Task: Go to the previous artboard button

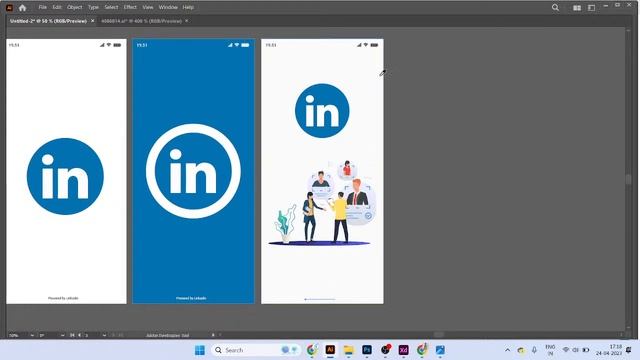Action: [80, 336]
